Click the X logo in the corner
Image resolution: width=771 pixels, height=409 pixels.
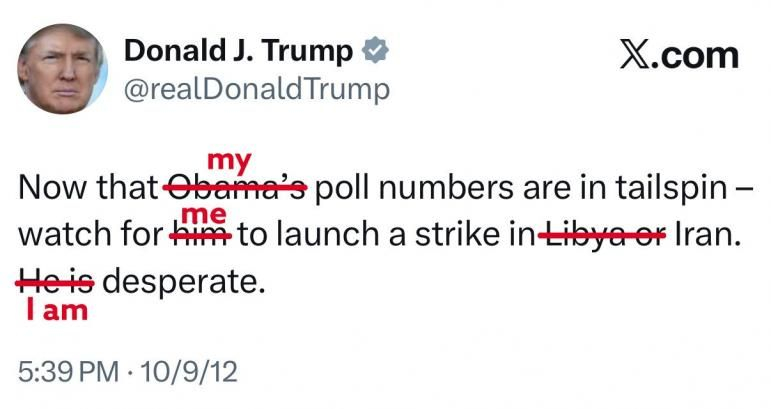click(x=637, y=55)
